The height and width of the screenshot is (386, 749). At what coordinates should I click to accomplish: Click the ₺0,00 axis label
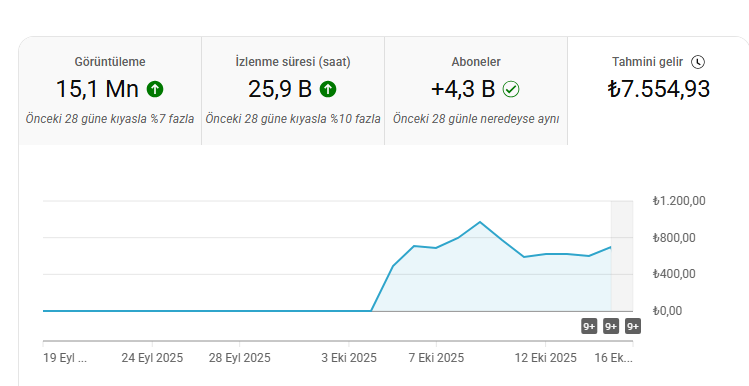[x=667, y=311]
